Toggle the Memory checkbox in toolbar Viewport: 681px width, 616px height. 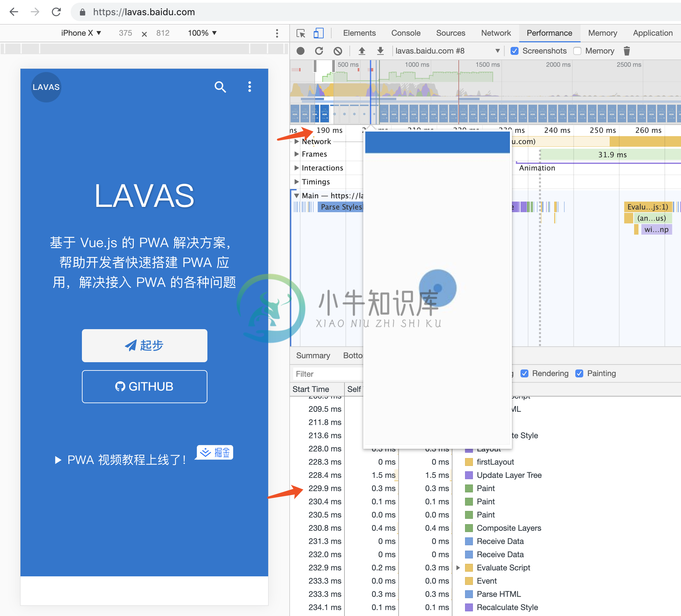point(577,51)
